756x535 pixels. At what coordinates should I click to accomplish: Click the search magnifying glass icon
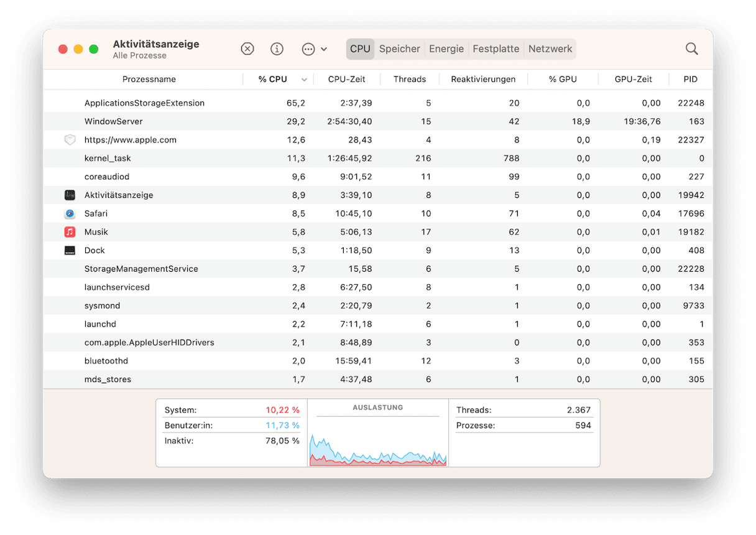(x=692, y=49)
